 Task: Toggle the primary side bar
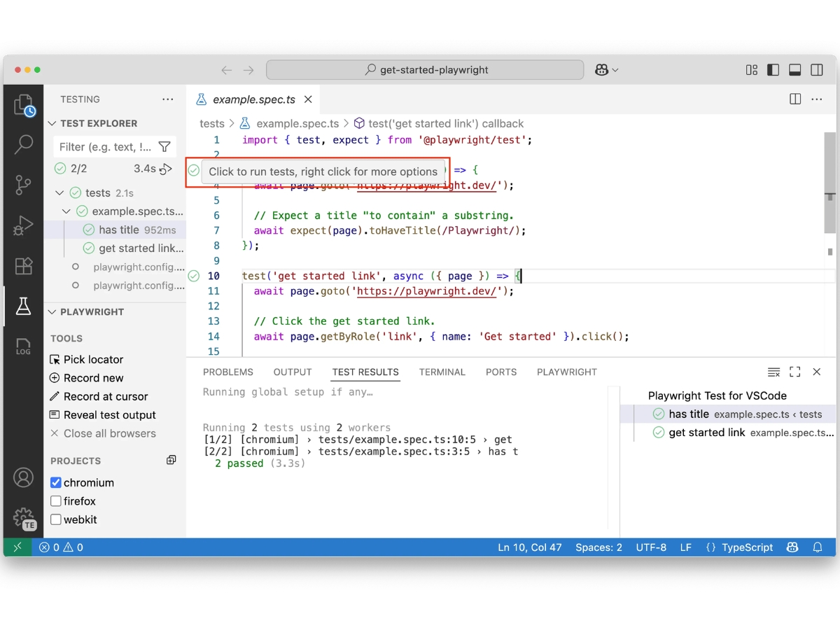coord(773,70)
